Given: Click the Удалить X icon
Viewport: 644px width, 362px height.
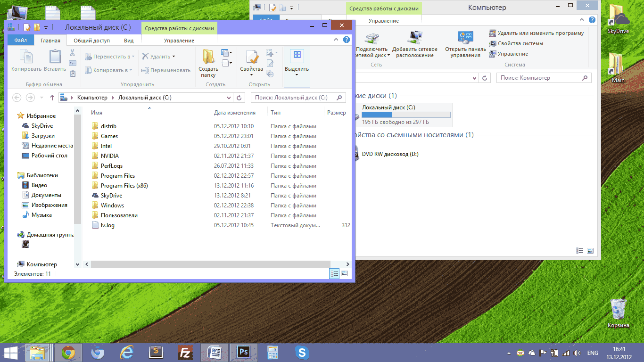Looking at the screenshot, I should [x=145, y=57].
